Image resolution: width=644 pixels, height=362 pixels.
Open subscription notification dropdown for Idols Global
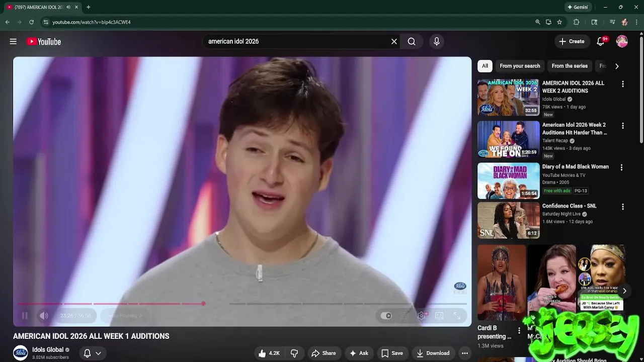(x=92, y=353)
